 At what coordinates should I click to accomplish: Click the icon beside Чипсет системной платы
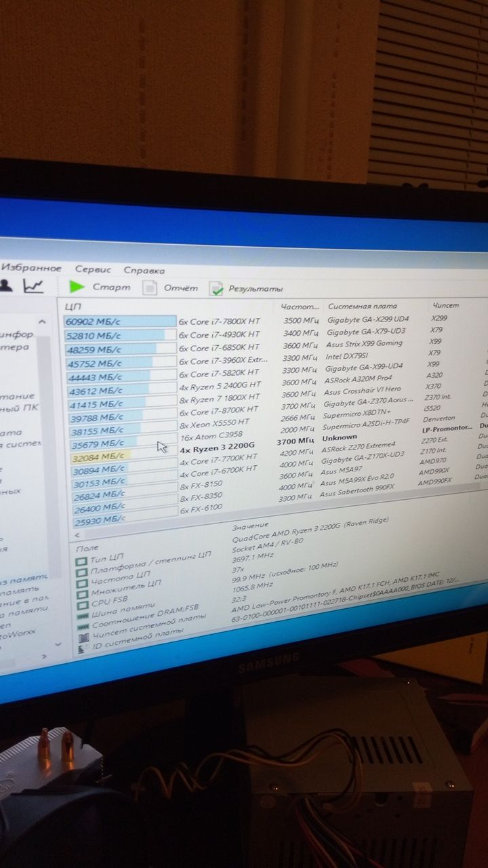(x=83, y=637)
